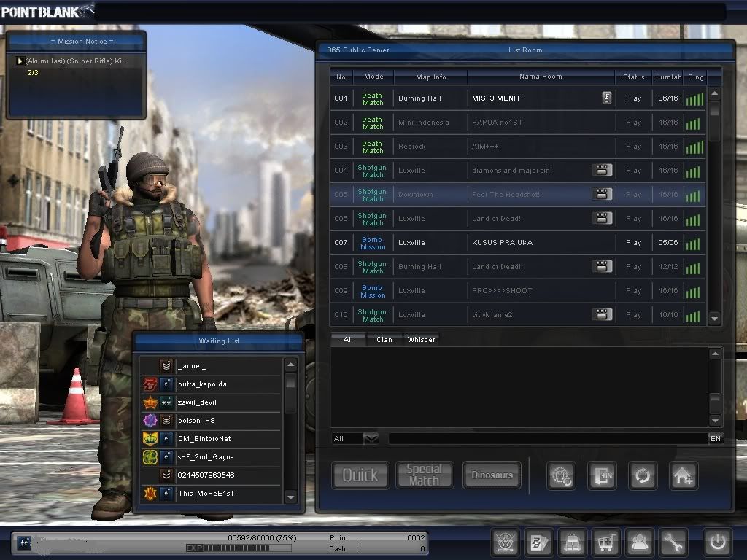Image resolution: width=747 pixels, height=560 pixels.
Task: Sort rooms by Jumlah column header
Action: click(668, 77)
